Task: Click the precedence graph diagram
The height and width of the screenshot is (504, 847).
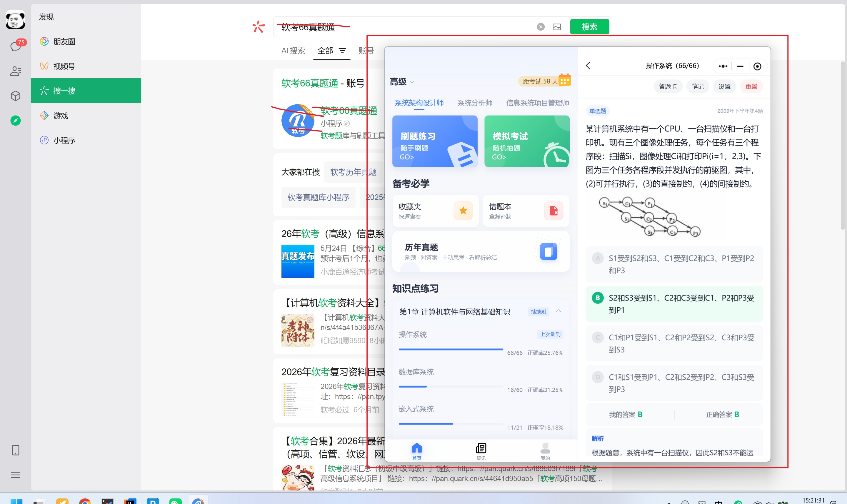Action: coord(649,216)
